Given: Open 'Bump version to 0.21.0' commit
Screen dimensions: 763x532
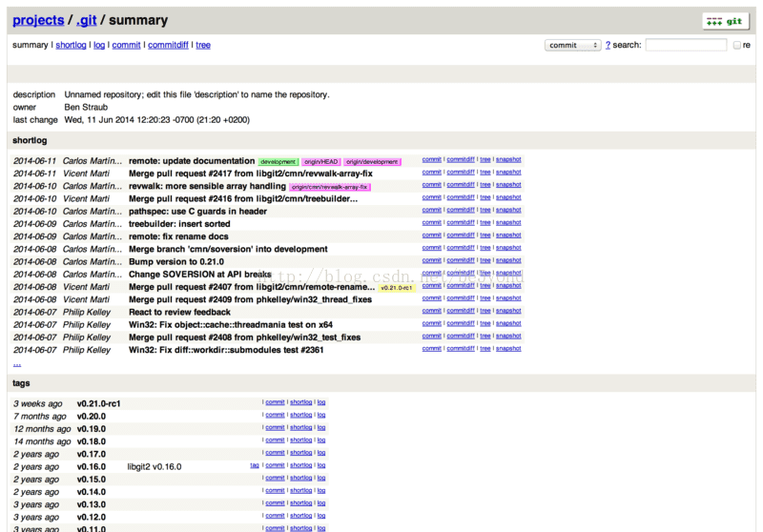Looking at the screenshot, I should click(x=176, y=261).
